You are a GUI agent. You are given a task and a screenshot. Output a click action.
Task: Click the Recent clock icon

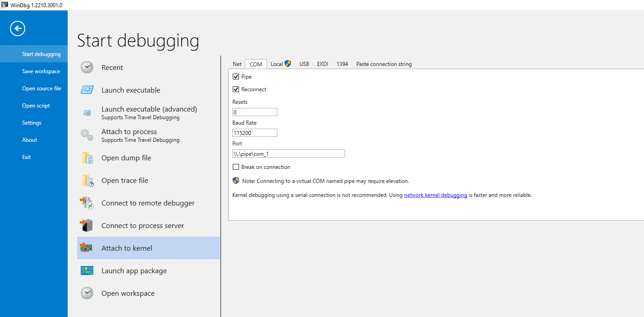tap(87, 67)
